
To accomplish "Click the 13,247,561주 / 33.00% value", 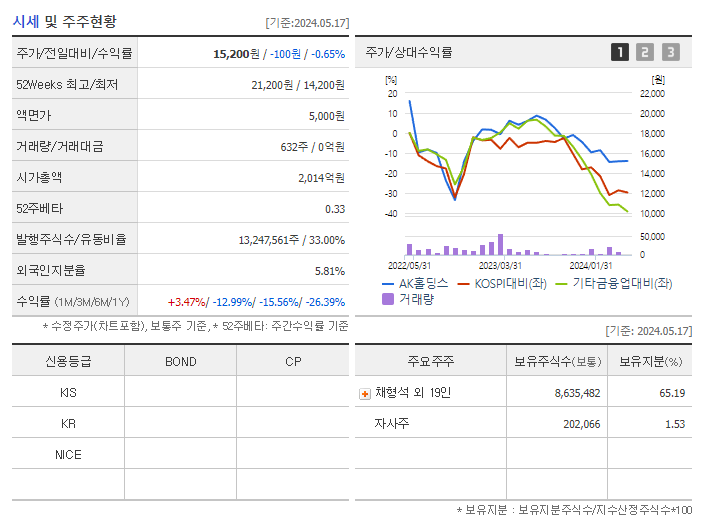I will pyautogui.click(x=291, y=240).
